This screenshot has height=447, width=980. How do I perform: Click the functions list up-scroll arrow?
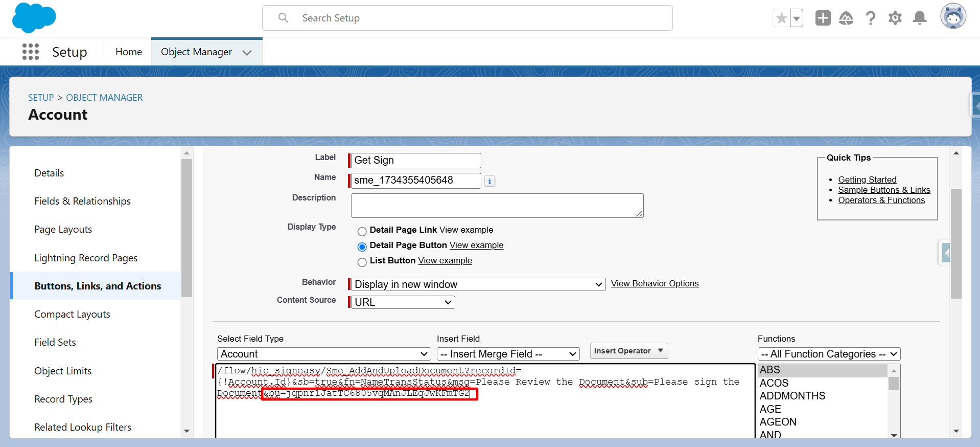pyautogui.click(x=894, y=371)
